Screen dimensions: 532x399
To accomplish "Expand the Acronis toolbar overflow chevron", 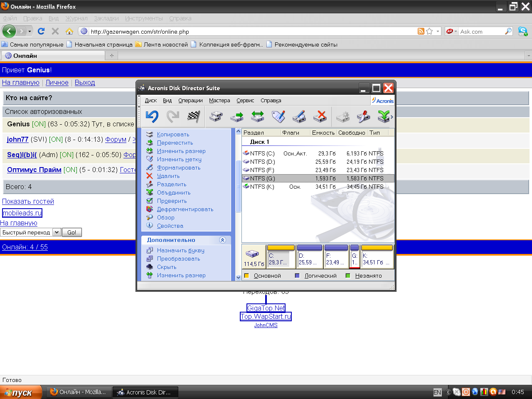I will pos(392,117).
